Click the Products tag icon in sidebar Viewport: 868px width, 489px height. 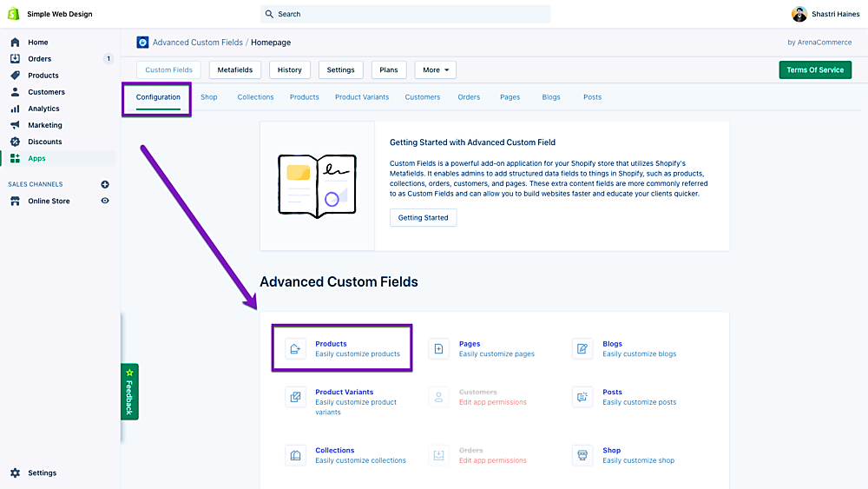point(15,76)
